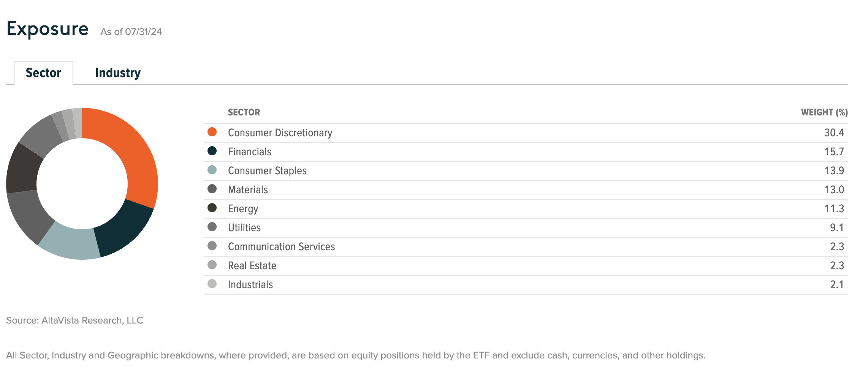The width and height of the screenshot is (868, 382).
Task: Click the Materials legend dot
Action: point(212,189)
